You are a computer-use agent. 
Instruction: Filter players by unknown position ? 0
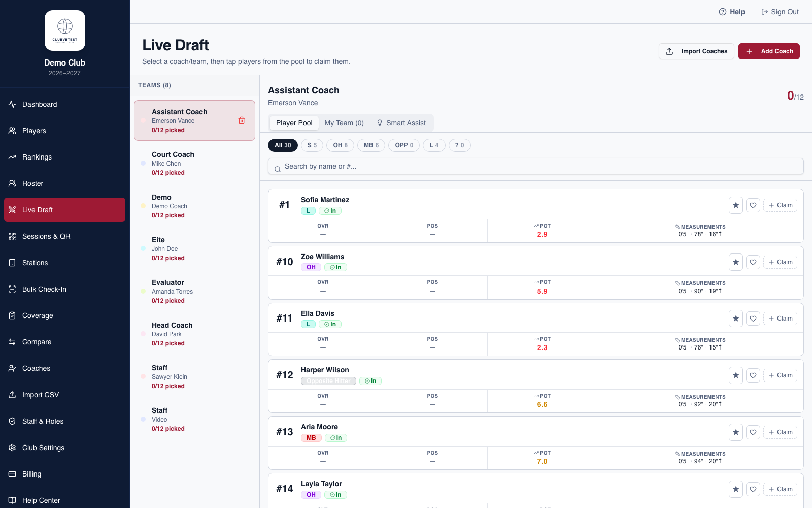coord(460,145)
